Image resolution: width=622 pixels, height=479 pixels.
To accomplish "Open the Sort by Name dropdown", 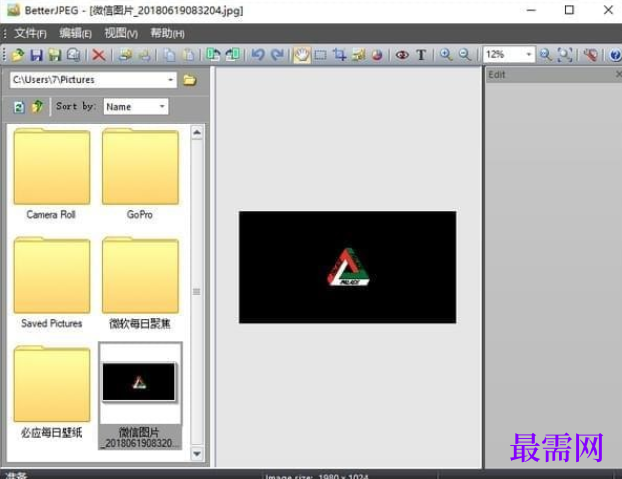I will pos(162,107).
